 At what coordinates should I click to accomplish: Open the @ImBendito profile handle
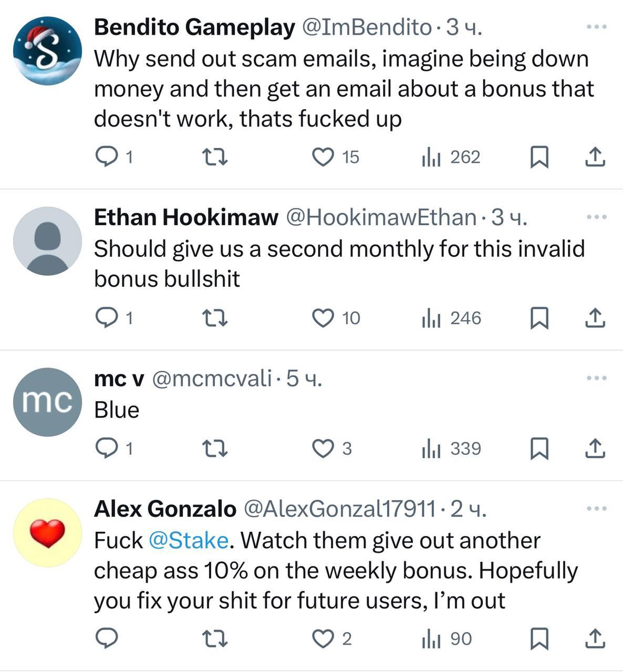366,27
